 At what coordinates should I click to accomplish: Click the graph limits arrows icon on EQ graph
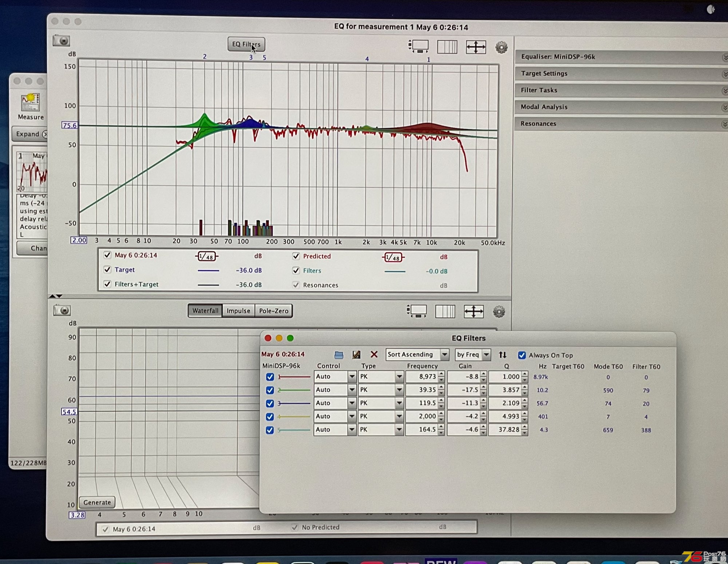point(476,47)
